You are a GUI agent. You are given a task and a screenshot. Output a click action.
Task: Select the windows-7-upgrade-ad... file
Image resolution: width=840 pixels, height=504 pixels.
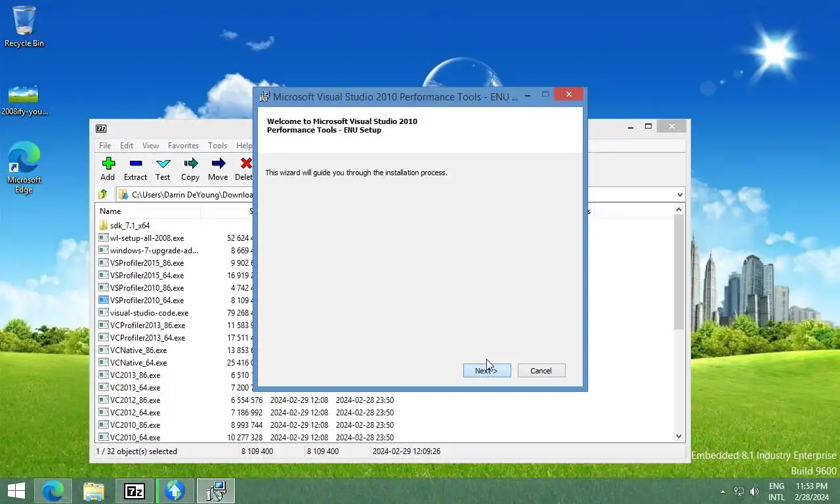click(154, 251)
